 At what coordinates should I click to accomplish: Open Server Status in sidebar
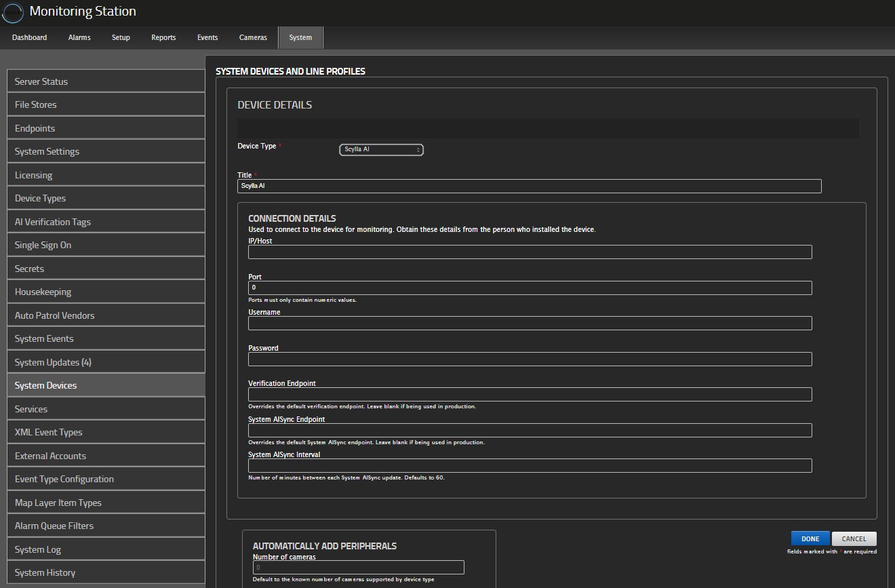point(106,81)
